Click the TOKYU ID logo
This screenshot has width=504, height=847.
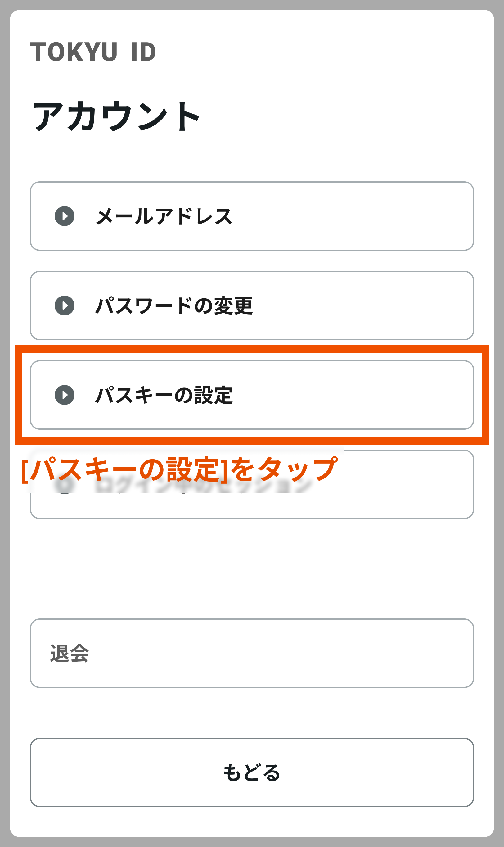[94, 51]
